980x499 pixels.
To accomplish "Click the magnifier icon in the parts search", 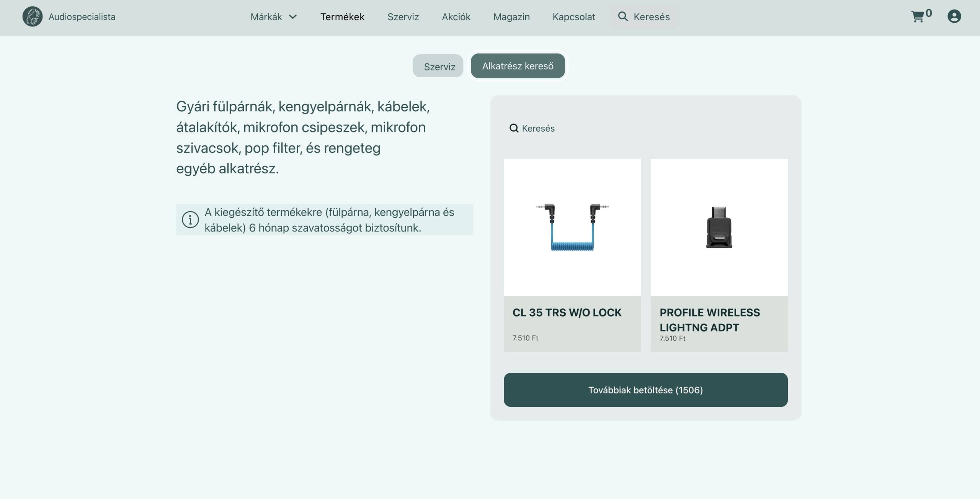I will [514, 128].
